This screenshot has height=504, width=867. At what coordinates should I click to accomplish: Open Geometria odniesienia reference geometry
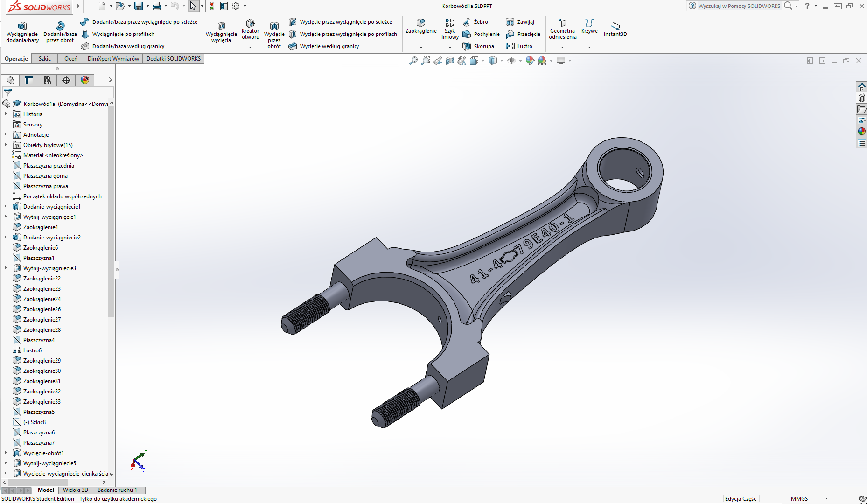point(563,29)
